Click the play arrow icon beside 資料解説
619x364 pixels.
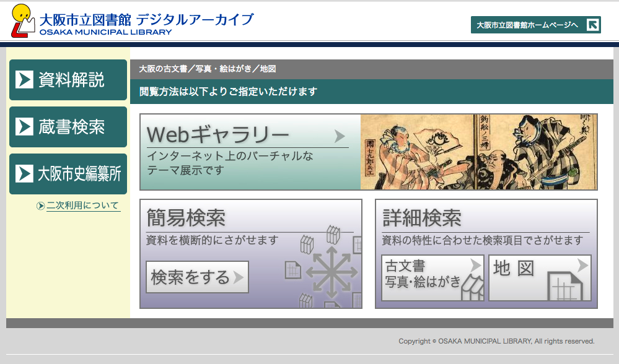tap(25, 80)
